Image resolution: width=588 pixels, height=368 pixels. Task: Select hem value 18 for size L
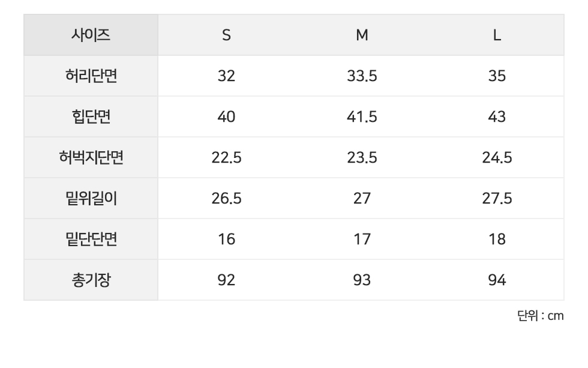(497, 239)
